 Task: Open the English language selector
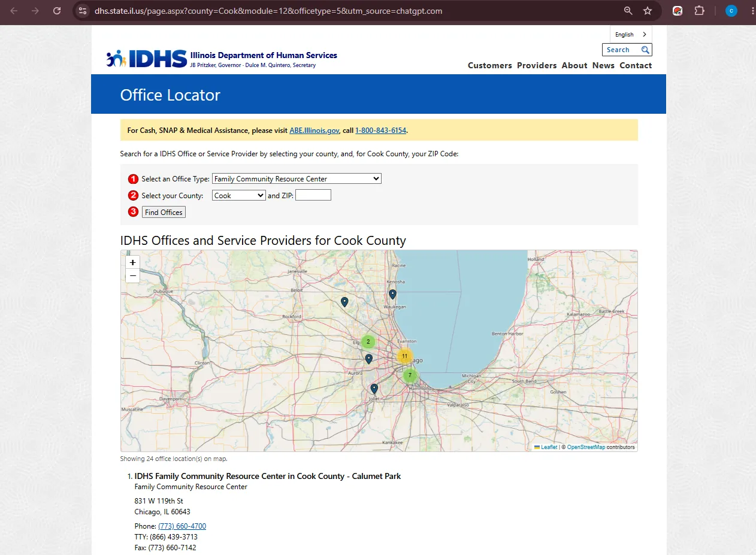tap(631, 34)
